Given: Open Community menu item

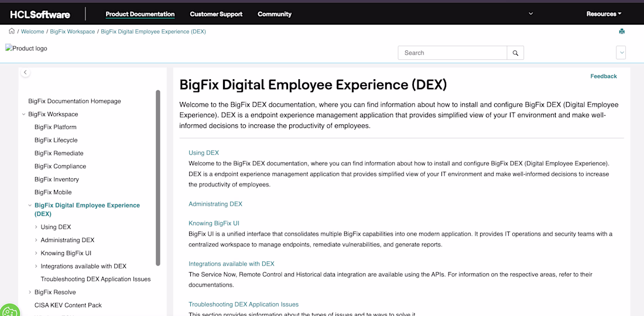Looking at the screenshot, I should 275,14.
